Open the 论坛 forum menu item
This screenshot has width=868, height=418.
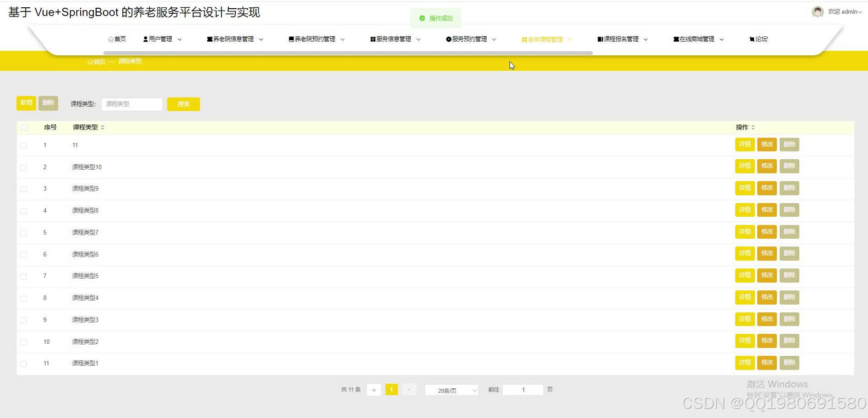point(759,39)
